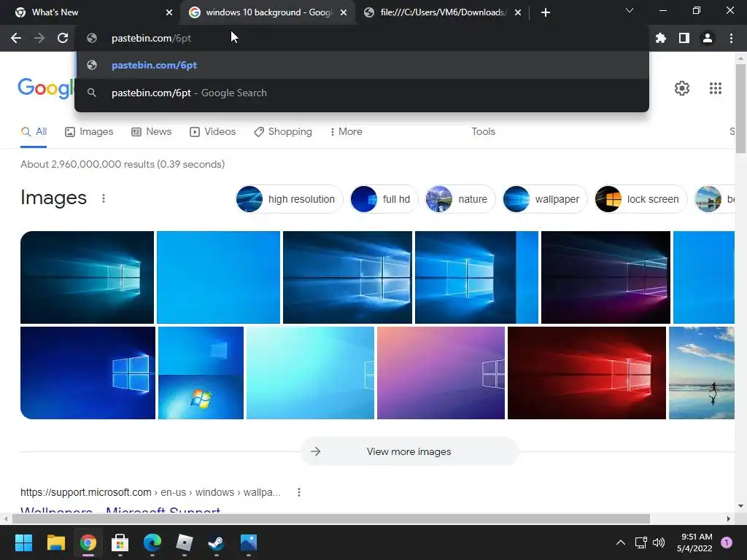The width and height of the screenshot is (747, 560).
Task: Open the search Tools options
Action: point(483,131)
